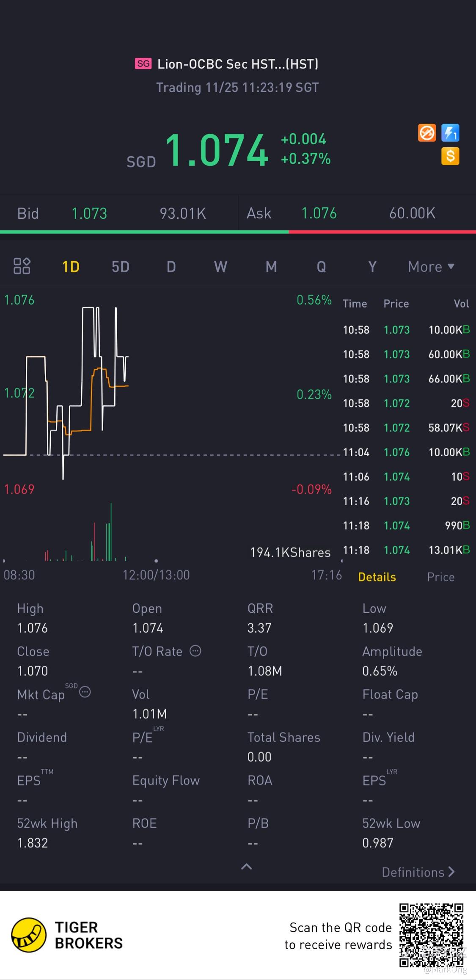Image resolution: width=476 pixels, height=980 pixels.
Task: Collapse the details panel with up chevron
Action: 246,867
